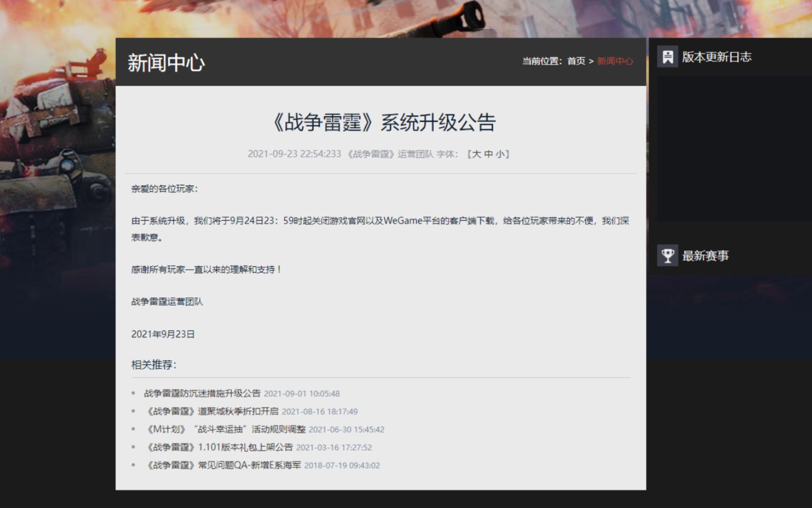Click the 相关推荐 heading

click(154, 365)
